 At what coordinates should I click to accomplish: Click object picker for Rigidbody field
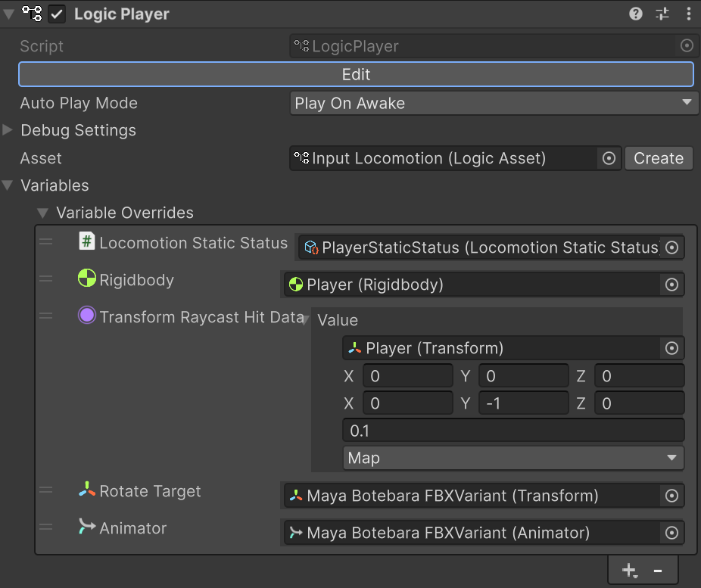click(x=671, y=285)
